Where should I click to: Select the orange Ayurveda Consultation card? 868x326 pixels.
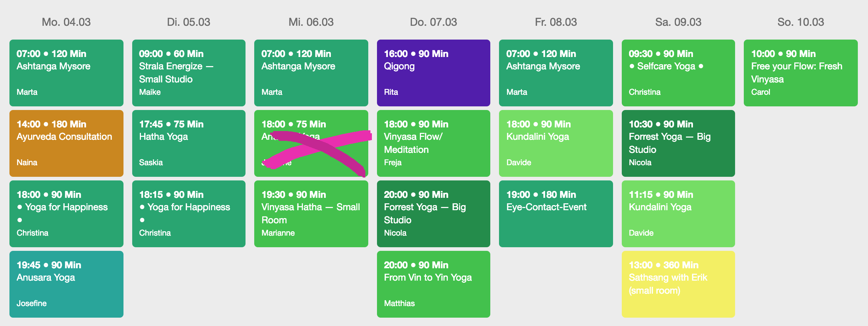[66, 143]
